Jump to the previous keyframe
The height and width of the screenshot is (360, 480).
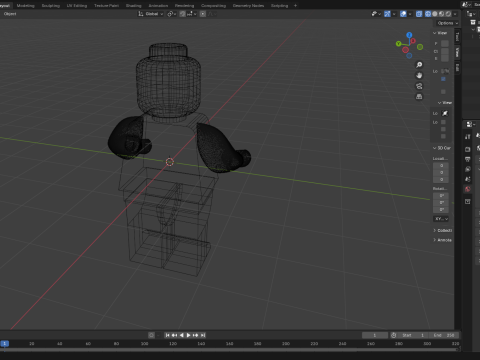point(174,335)
